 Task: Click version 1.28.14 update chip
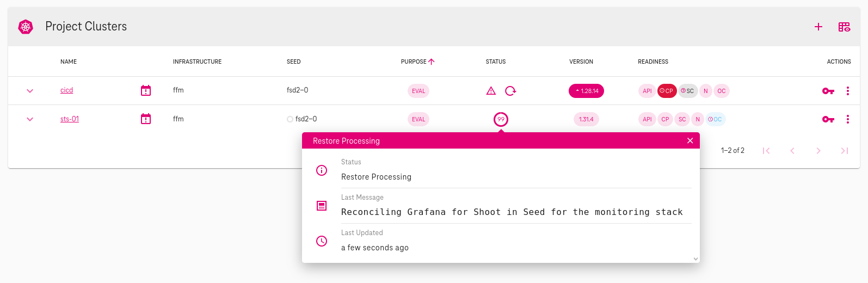586,91
